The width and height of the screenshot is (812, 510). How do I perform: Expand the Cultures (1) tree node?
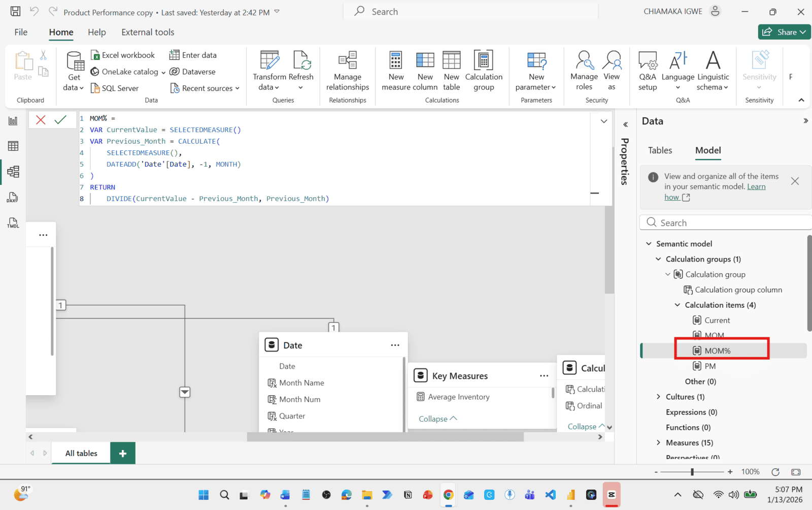click(658, 397)
